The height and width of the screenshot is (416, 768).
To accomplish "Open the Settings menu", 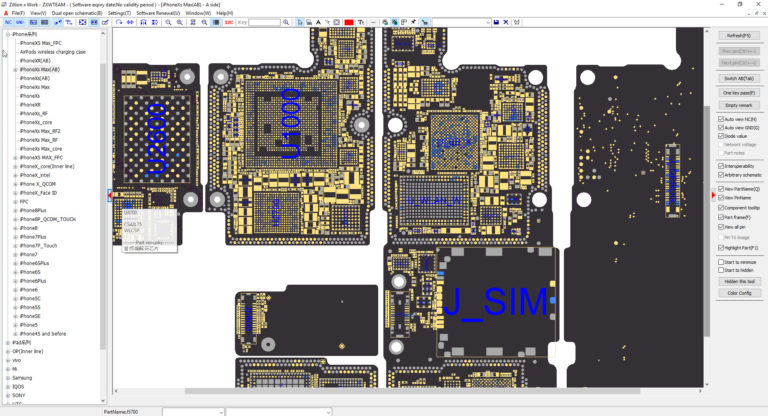I will pyautogui.click(x=119, y=13).
